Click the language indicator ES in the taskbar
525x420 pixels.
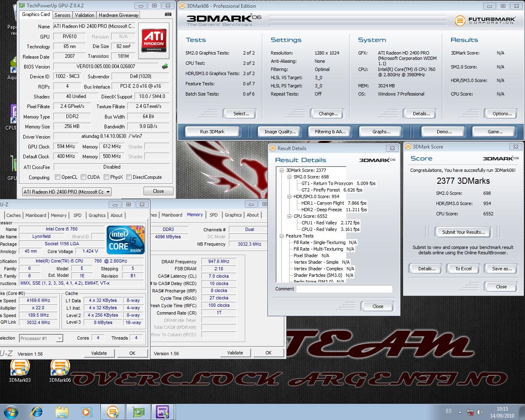click(x=449, y=411)
